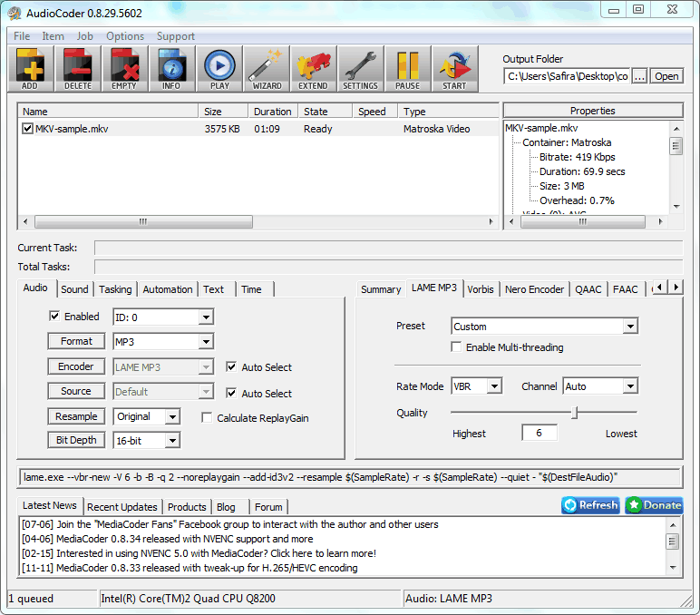Screen dimensions: 700x615
Task: Open the Item menu
Action: (53, 36)
